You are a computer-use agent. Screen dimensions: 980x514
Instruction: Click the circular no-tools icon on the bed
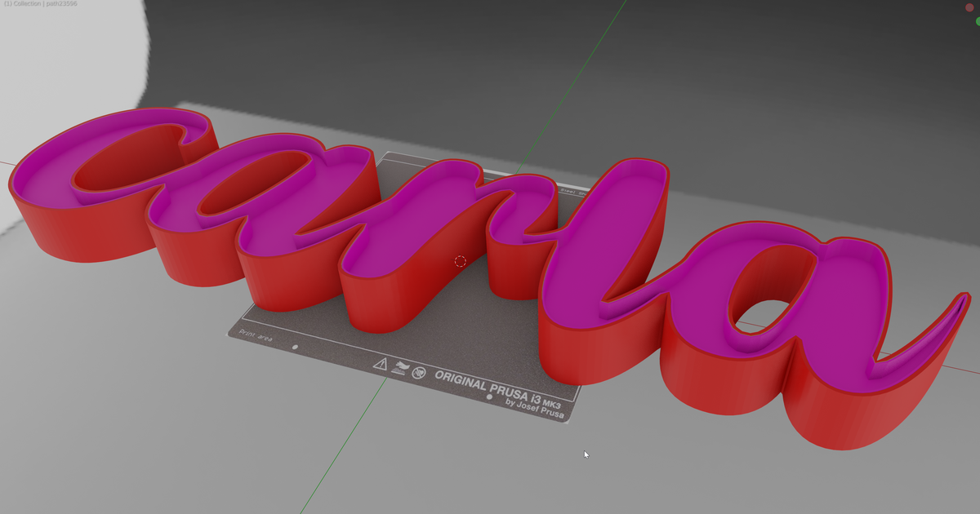(419, 374)
